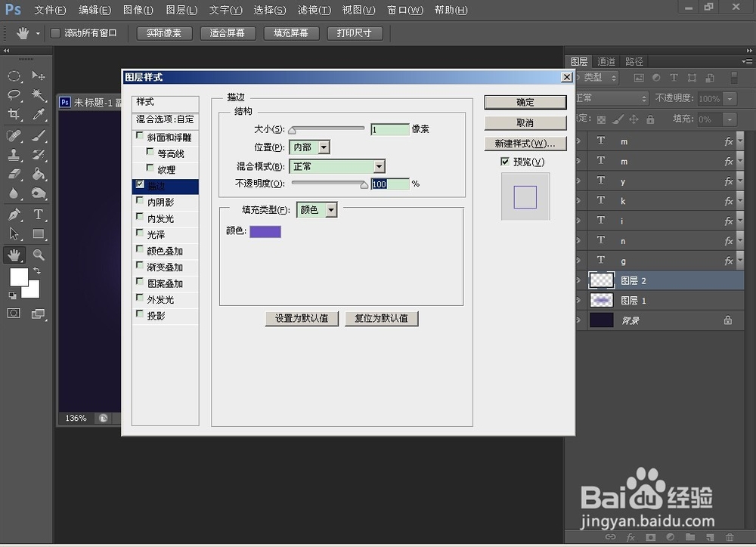Open the File (文件) menu
Image resolution: width=756 pixels, height=547 pixels.
tap(50, 10)
